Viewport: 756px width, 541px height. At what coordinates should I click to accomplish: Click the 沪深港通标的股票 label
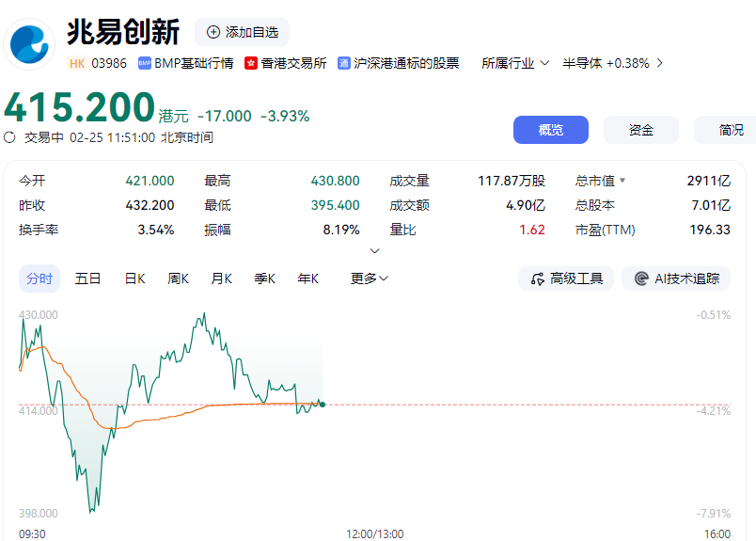tap(406, 63)
